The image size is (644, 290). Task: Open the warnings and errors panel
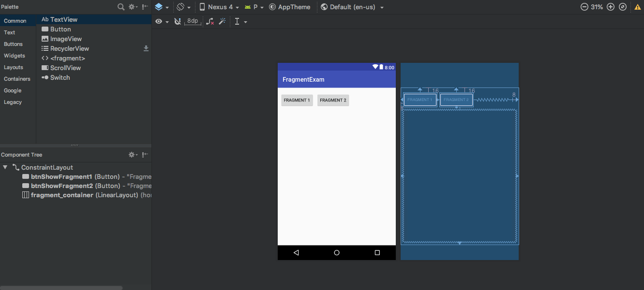pos(638,7)
